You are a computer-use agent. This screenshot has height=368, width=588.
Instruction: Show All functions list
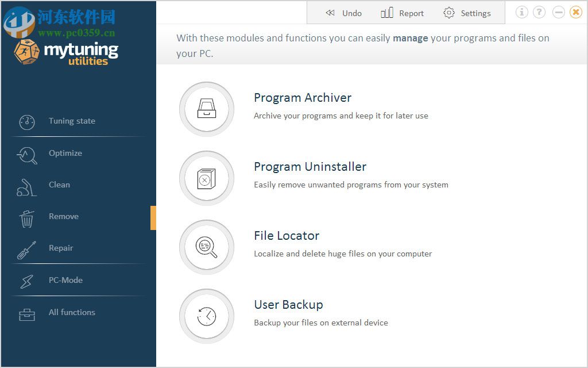click(72, 312)
